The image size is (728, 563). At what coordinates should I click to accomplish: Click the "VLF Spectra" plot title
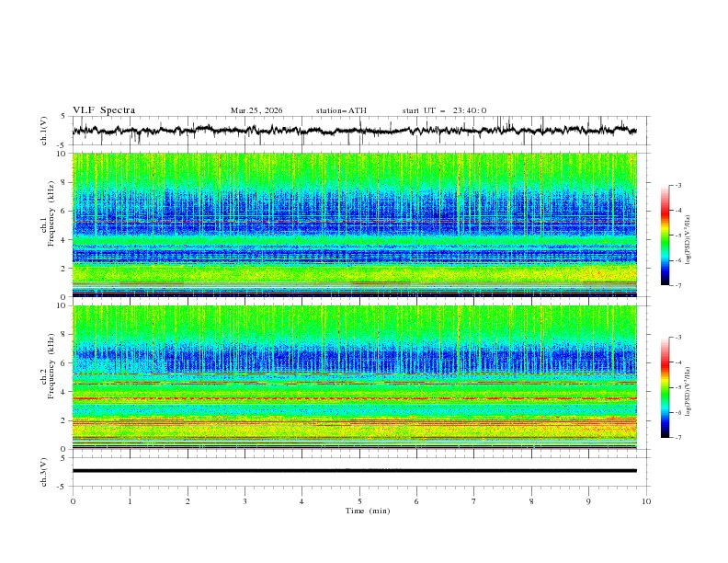tap(104, 110)
